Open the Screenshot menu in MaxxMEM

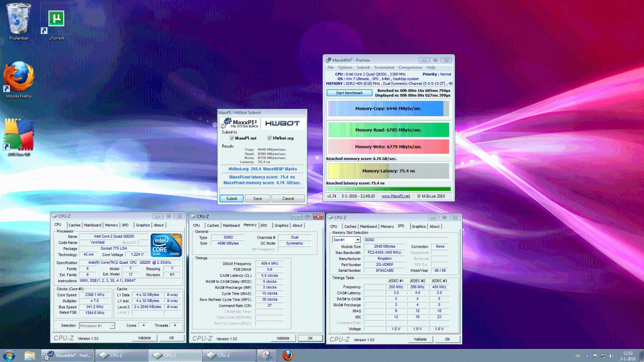[384, 67]
